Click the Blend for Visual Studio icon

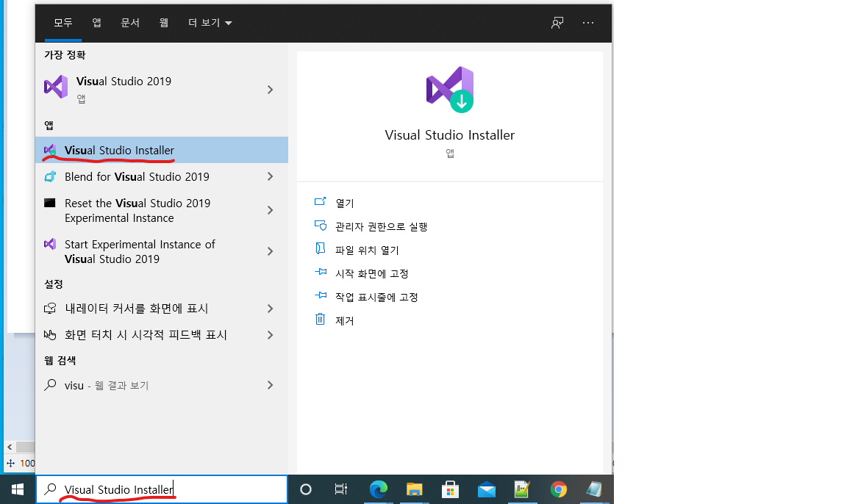[x=50, y=176]
